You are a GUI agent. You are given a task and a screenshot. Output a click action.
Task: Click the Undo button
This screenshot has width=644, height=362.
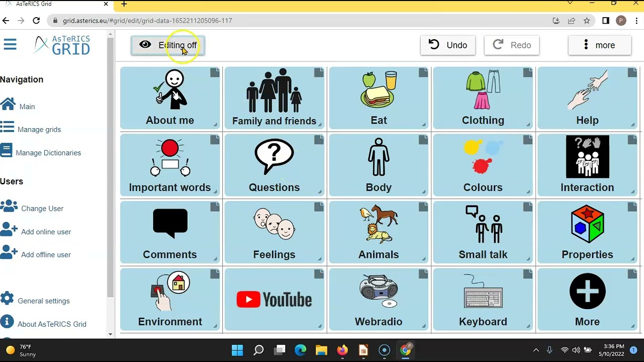[448, 45]
